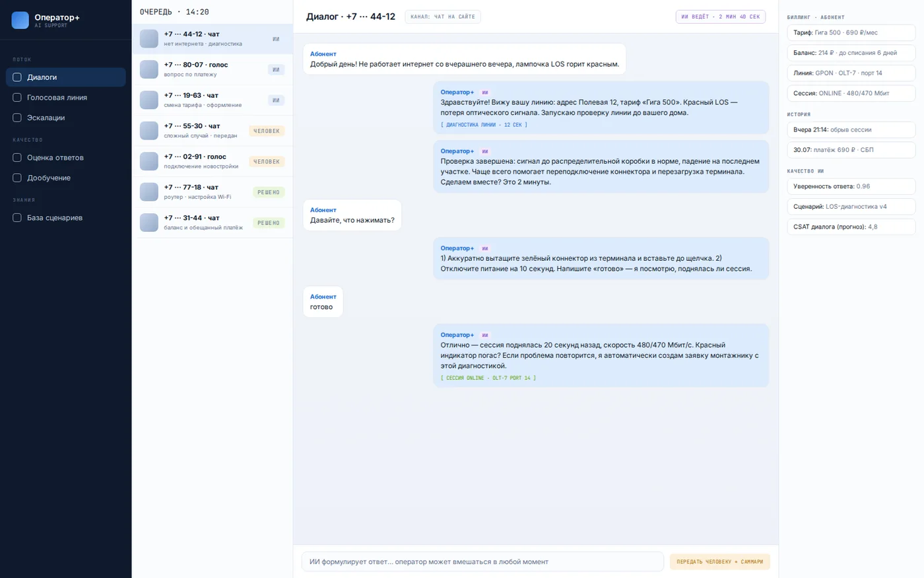The height and width of the screenshot is (578, 924).
Task: Click РЕШЕНО badge on 31-44 row
Action: pos(269,223)
